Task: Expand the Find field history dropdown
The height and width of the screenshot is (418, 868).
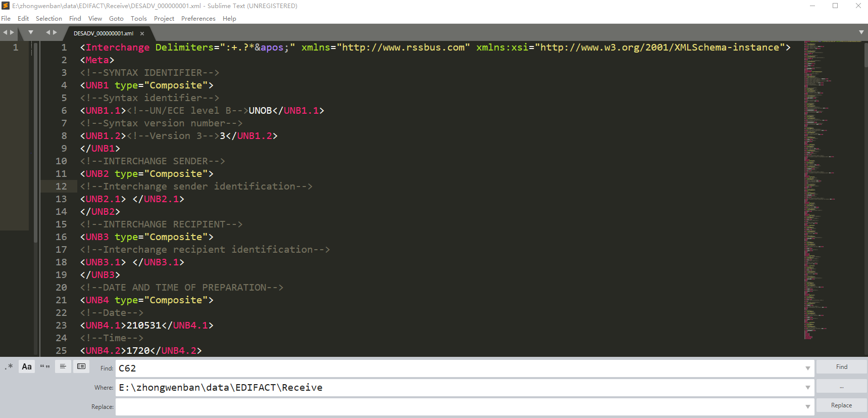Action: click(x=807, y=368)
